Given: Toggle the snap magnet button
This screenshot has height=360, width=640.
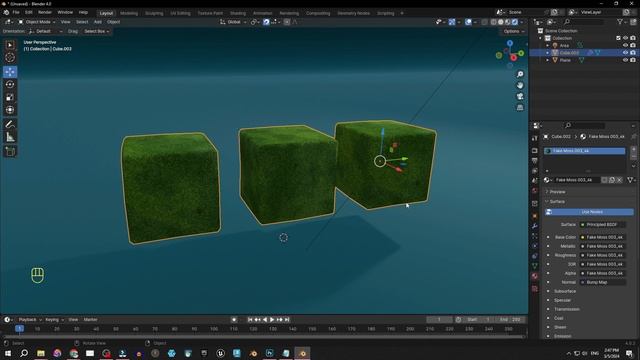Looking at the screenshot, I should (x=266, y=22).
